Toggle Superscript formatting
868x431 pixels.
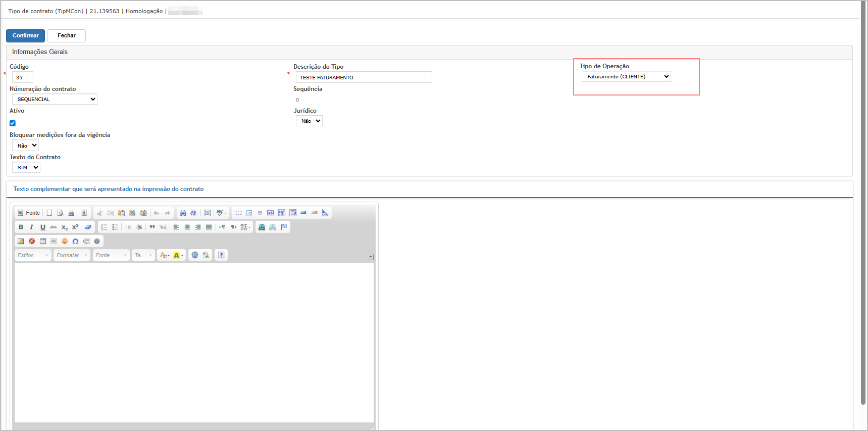point(75,227)
